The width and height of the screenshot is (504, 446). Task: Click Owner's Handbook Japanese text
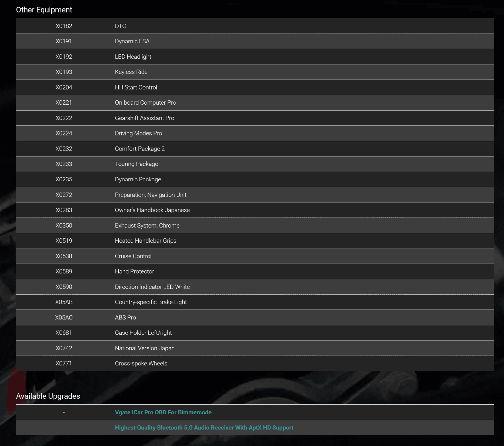point(152,210)
